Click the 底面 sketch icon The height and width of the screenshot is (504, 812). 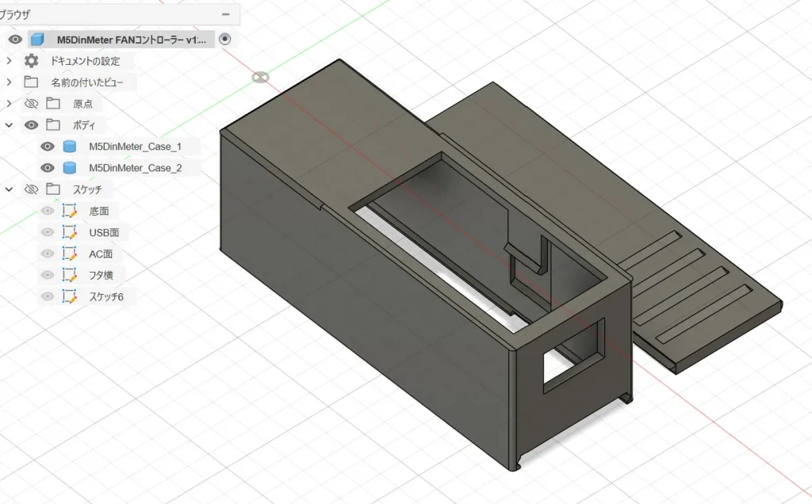click(70, 212)
